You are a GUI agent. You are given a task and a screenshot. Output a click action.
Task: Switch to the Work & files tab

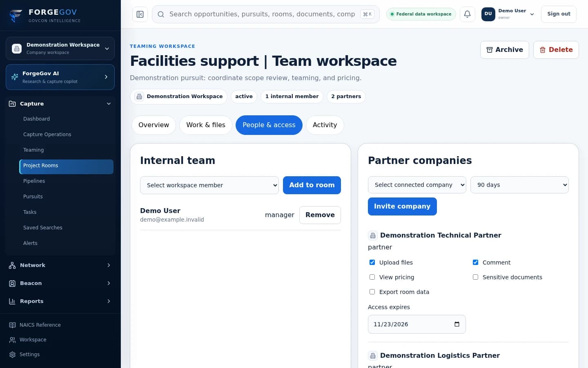(206, 125)
